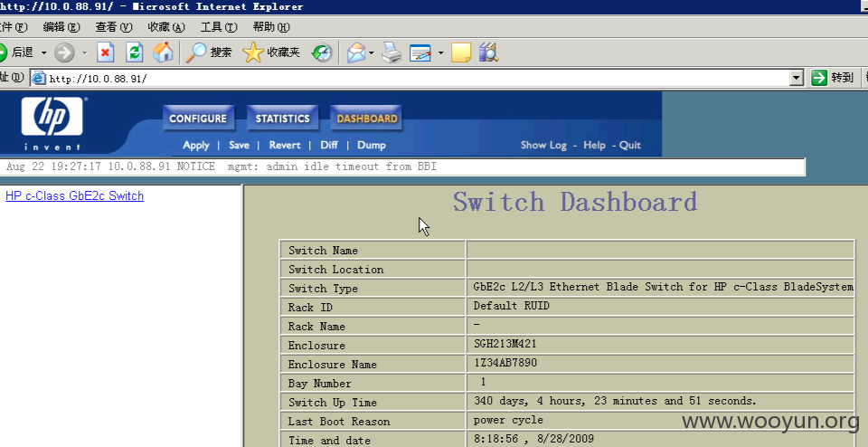Click the IE Forward arrow button

[64, 52]
